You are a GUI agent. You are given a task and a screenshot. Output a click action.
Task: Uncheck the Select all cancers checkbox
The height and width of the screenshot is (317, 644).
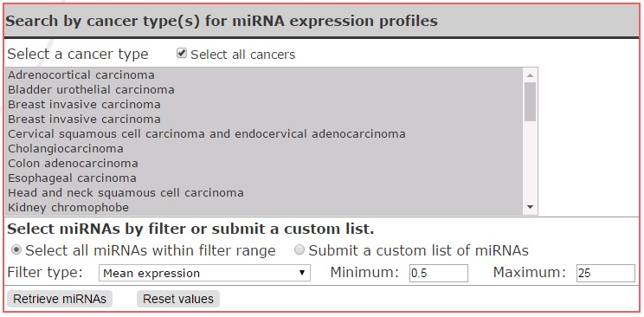182,54
